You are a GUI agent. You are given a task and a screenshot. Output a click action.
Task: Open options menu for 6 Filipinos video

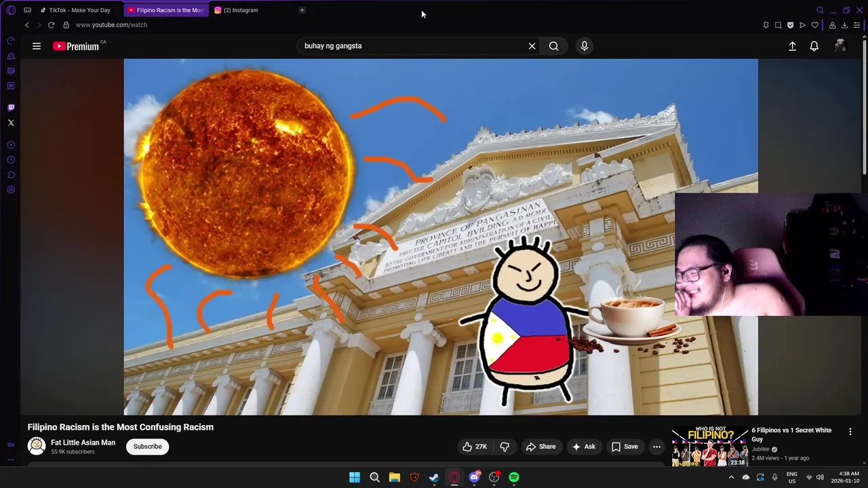point(850,432)
